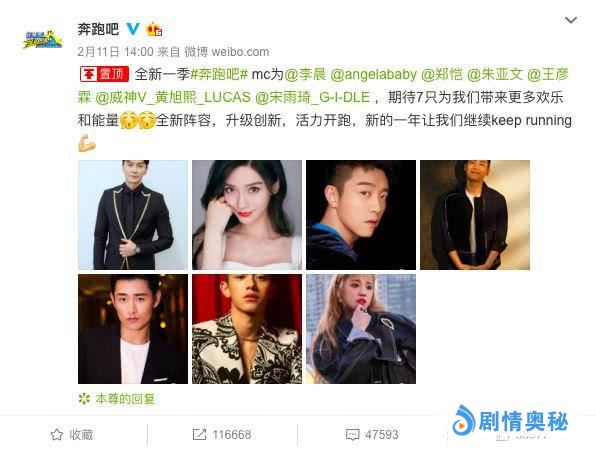
Task: Click the blue verified V badge
Action: click(133, 29)
